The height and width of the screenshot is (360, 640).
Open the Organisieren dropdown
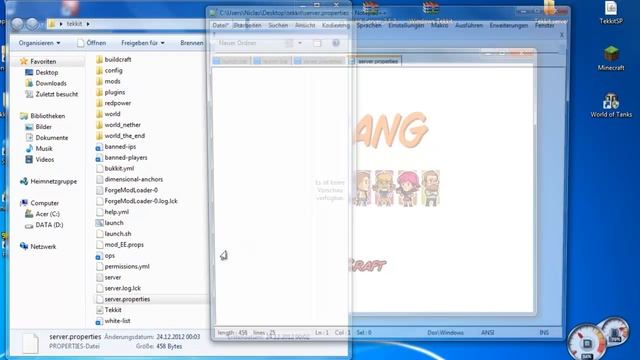click(39, 43)
